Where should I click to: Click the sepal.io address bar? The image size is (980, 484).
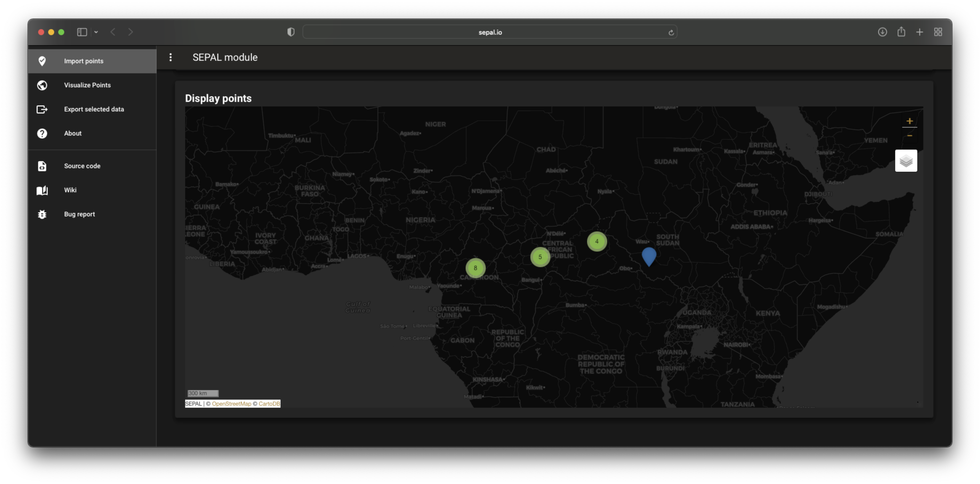point(489,32)
